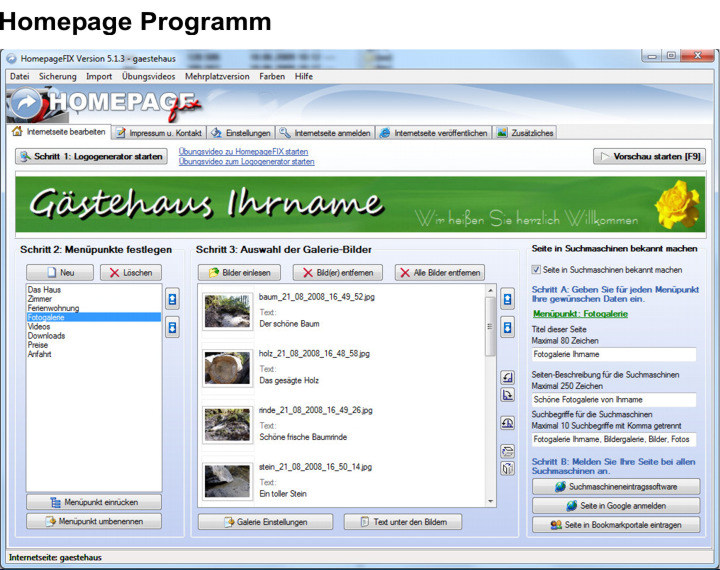Open the Import menu
The height and width of the screenshot is (570, 720).
click(99, 76)
